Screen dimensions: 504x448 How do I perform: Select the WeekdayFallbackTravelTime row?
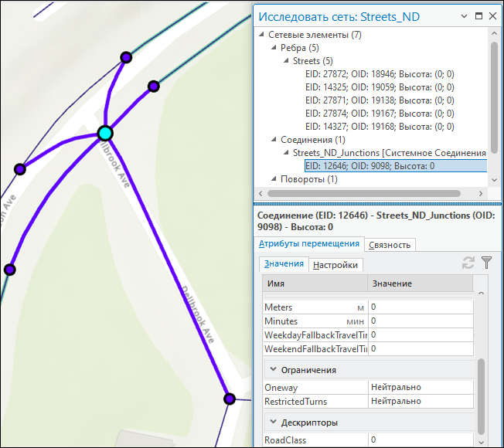coord(369,335)
